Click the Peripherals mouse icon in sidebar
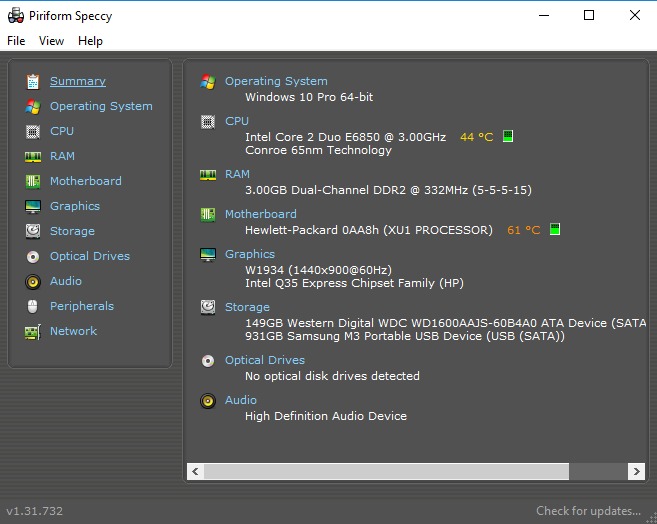The height and width of the screenshot is (524, 657). pyautogui.click(x=33, y=307)
